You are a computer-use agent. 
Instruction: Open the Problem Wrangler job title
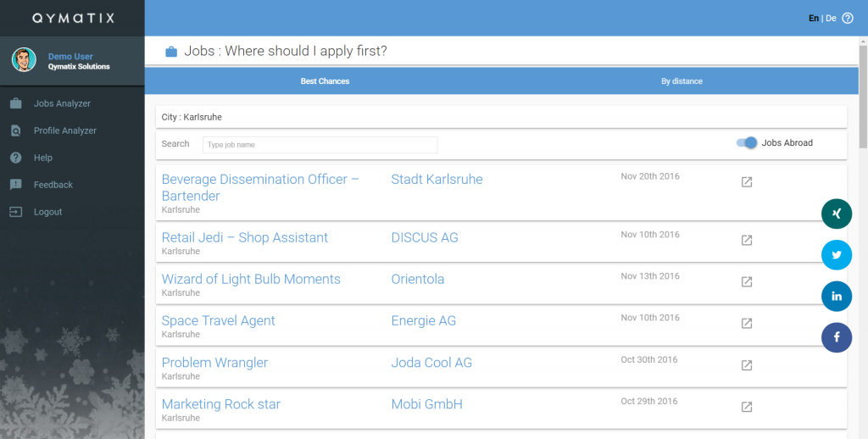click(214, 363)
